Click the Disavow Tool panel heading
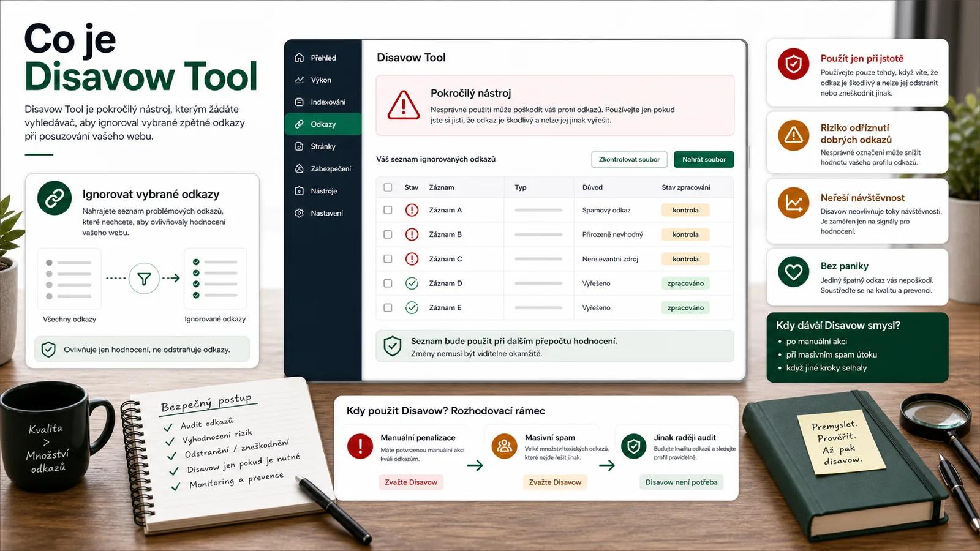Viewport: 980px width, 551px height. click(x=411, y=58)
